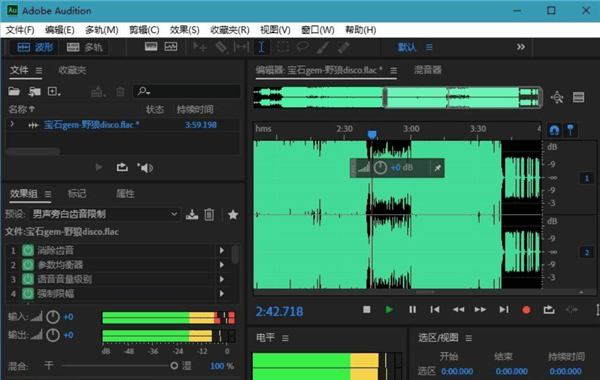Pin the HUD volume overlay
This screenshot has height=380, width=600.
[x=437, y=168]
